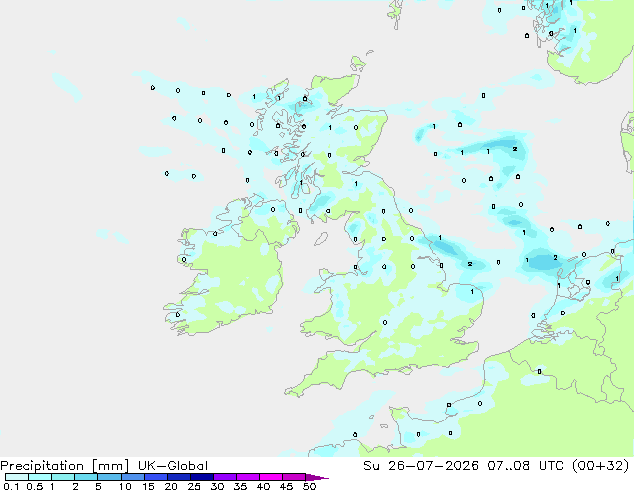
Task: Pick the 40–45 mm magenta legend swatch
Action: point(271,477)
